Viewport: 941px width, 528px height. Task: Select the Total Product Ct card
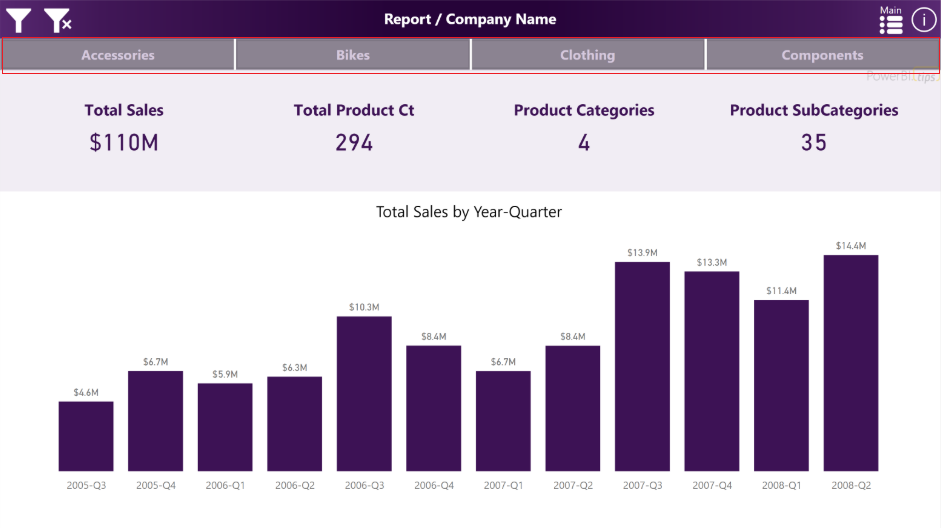coord(354,142)
